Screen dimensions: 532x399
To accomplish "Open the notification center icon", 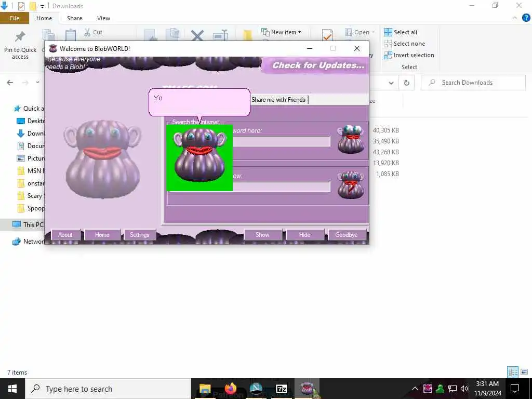I will click(x=515, y=389).
